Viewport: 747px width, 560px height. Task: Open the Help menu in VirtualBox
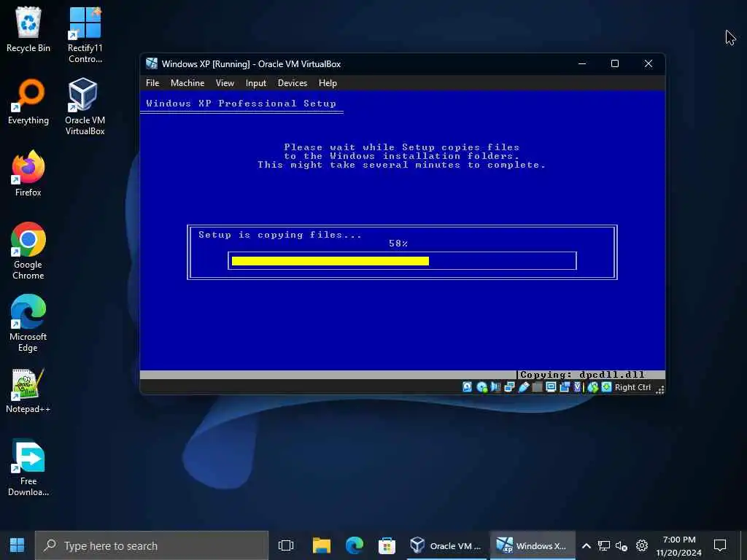tap(328, 83)
